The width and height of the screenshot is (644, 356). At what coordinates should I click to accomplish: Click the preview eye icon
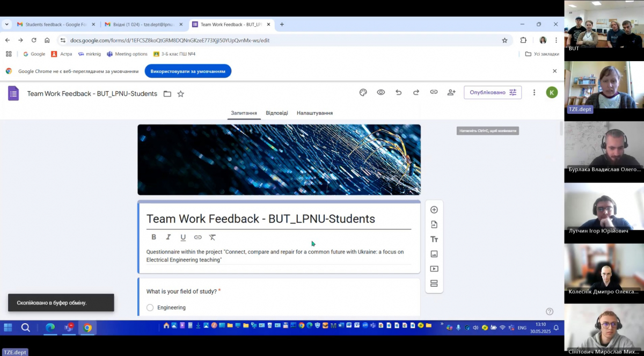(x=380, y=92)
